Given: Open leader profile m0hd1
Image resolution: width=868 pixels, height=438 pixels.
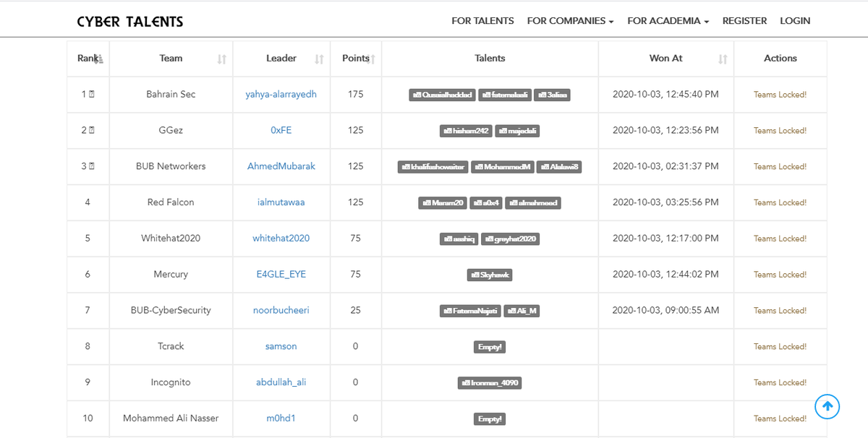Looking at the screenshot, I should coord(281,418).
